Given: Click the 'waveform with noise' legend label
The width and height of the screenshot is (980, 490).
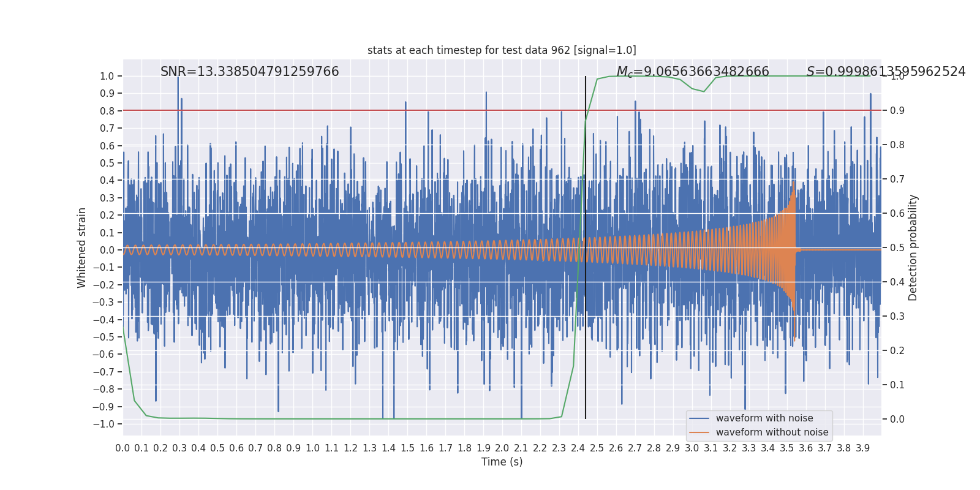Looking at the screenshot, I should pyautogui.click(x=764, y=418).
